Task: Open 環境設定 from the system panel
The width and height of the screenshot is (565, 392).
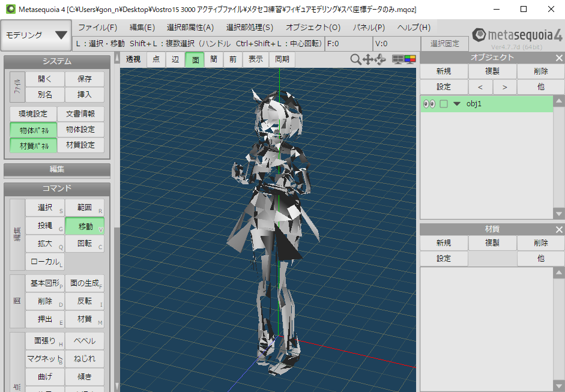Action: 33,113
